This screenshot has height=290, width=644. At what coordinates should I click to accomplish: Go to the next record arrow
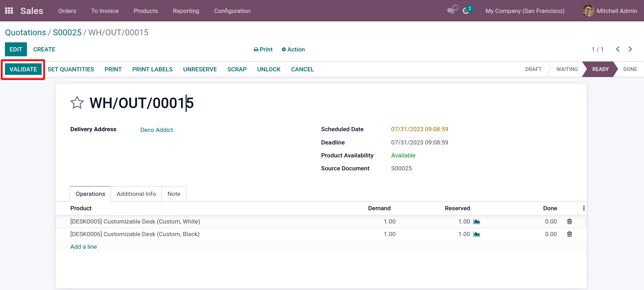[x=630, y=49]
